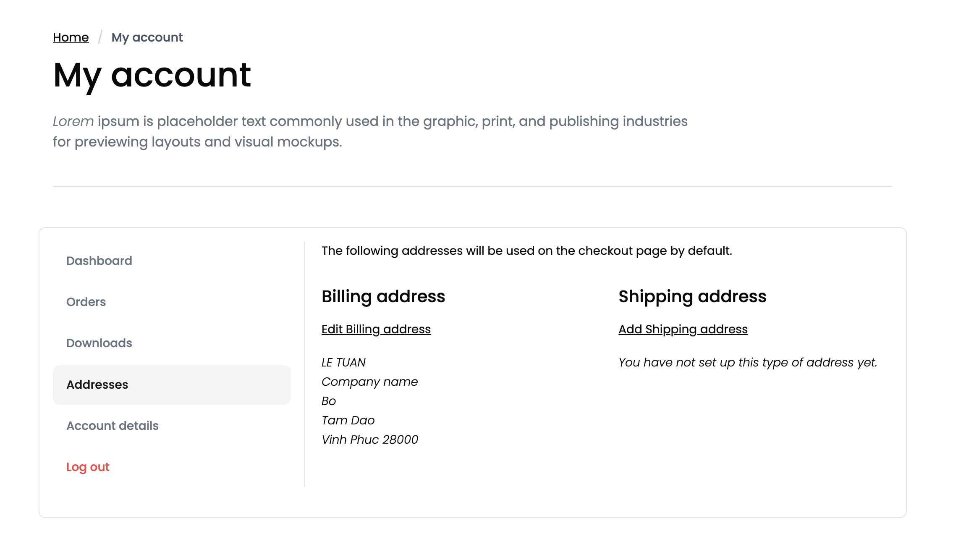
Task: Open the Downloads menu item
Action: [x=99, y=343]
